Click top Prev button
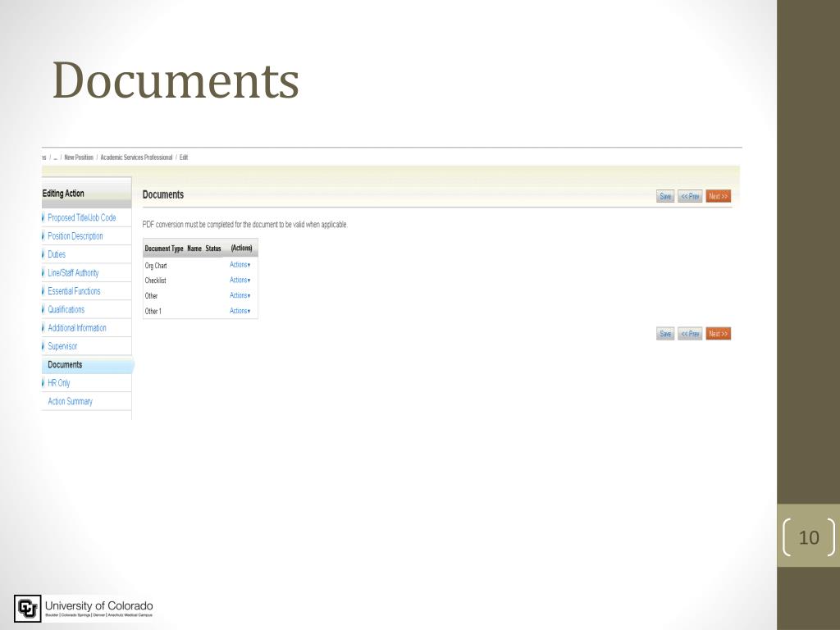This screenshot has height=630, width=840. [x=690, y=196]
